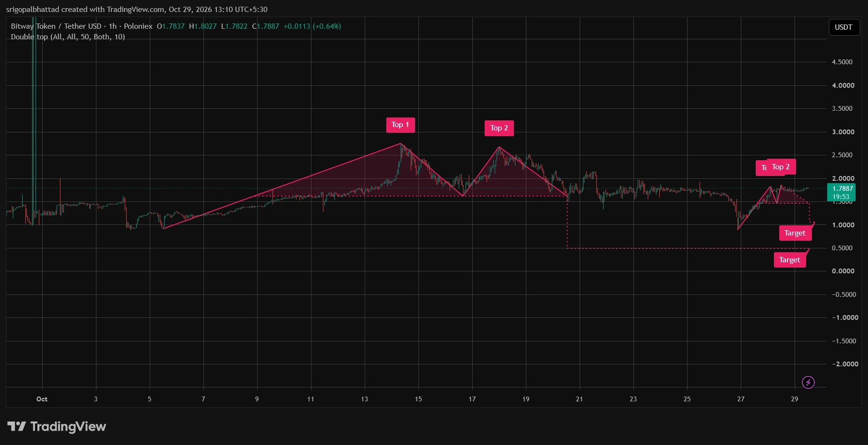Select the Top 2 label near 17 Oct
Image resolution: width=868 pixels, height=445 pixels.
coord(499,128)
